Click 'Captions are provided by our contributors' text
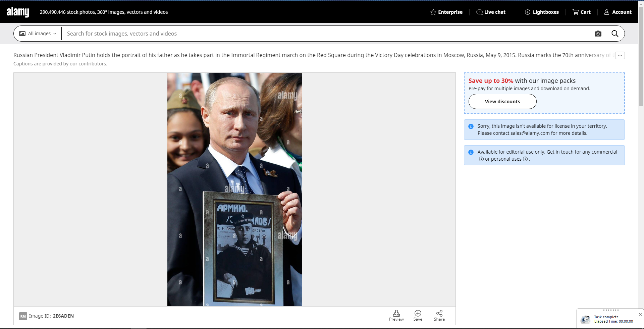Viewport: 644px width, 329px height. (x=60, y=64)
